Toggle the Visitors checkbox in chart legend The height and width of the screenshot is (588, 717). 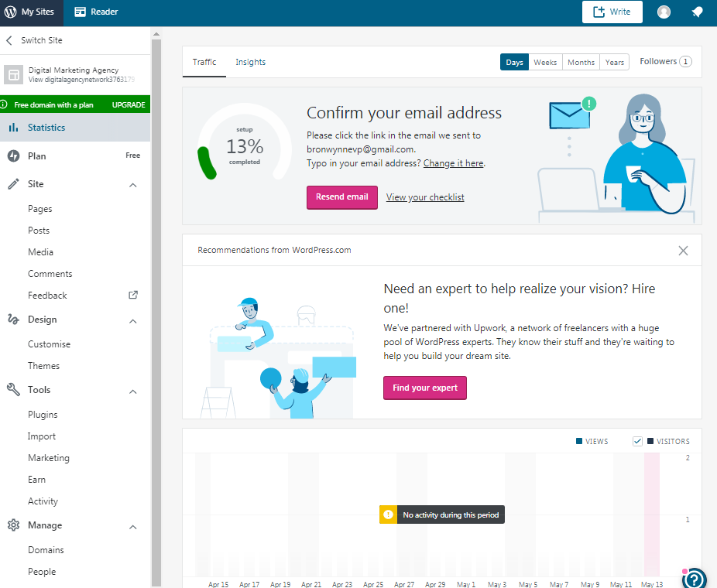coord(638,441)
